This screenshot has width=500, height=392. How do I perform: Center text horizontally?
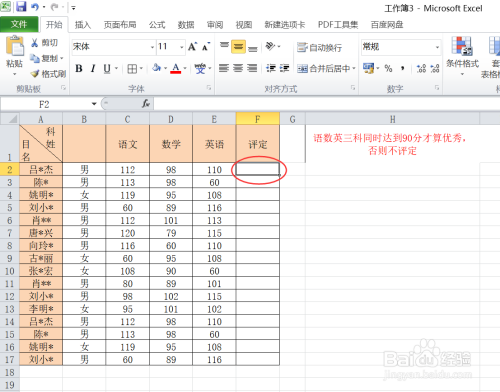point(238,68)
